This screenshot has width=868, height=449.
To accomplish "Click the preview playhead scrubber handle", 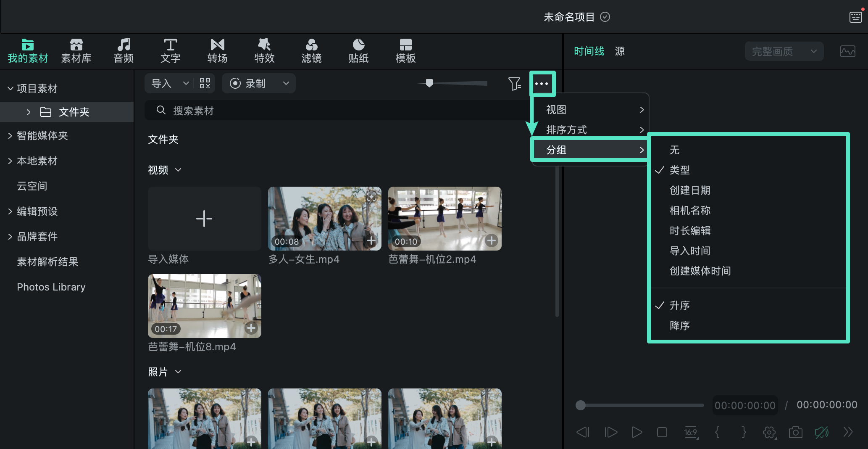I will [x=581, y=405].
